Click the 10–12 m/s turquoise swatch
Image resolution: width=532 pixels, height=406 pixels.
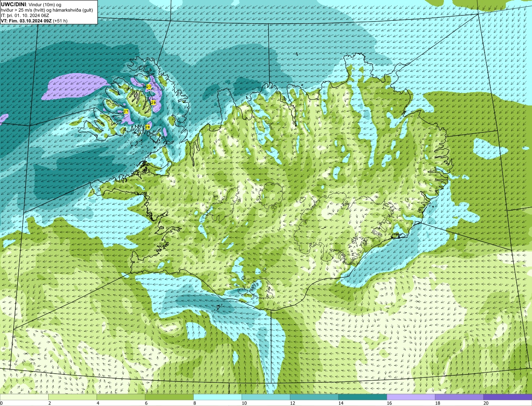pyautogui.click(x=266, y=397)
